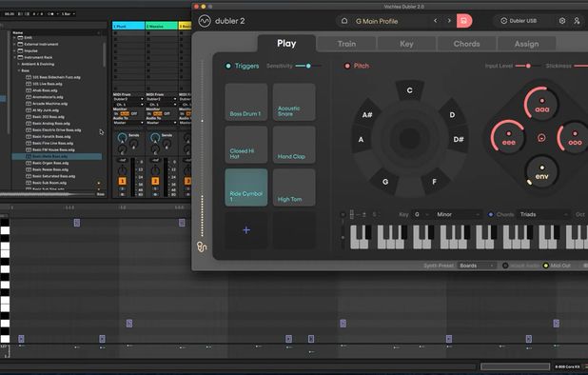Select the ooo vowel knob
This screenshot has height=375, width=588.
[x=575, y=137]
